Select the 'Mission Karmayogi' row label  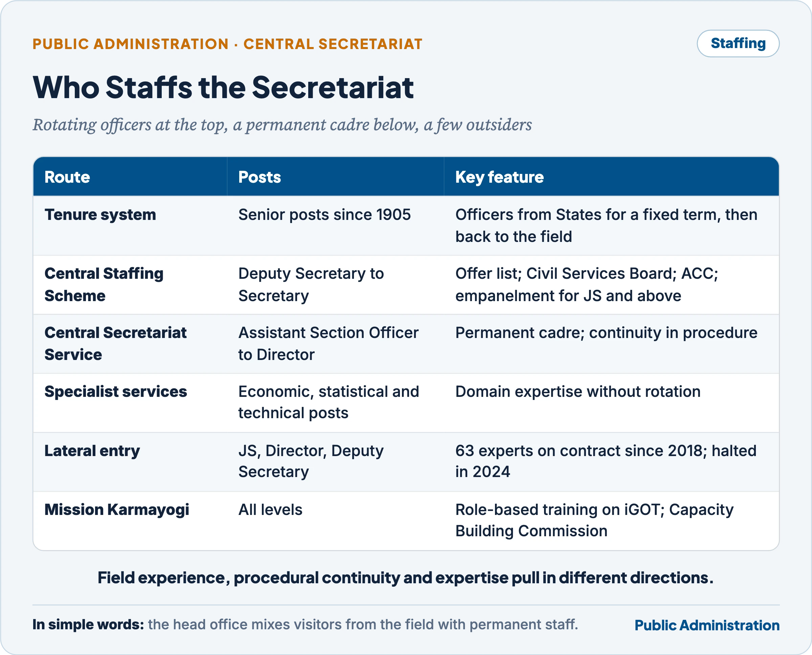tap(117, 510)
